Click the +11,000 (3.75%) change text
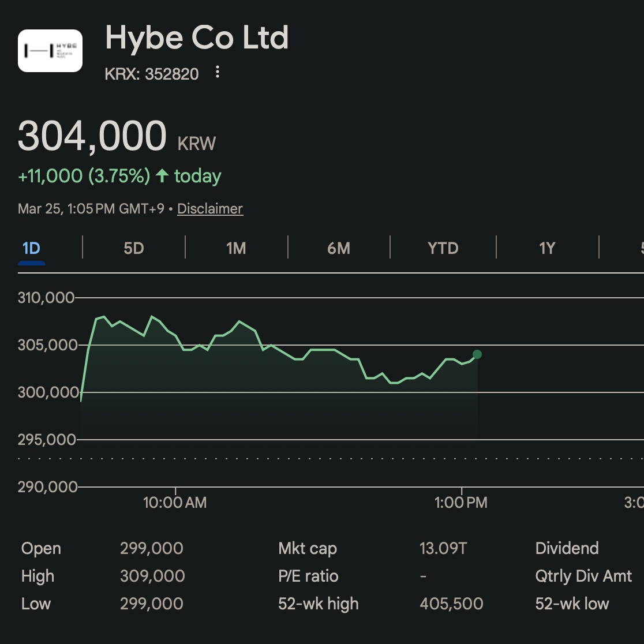 point(84,176)
